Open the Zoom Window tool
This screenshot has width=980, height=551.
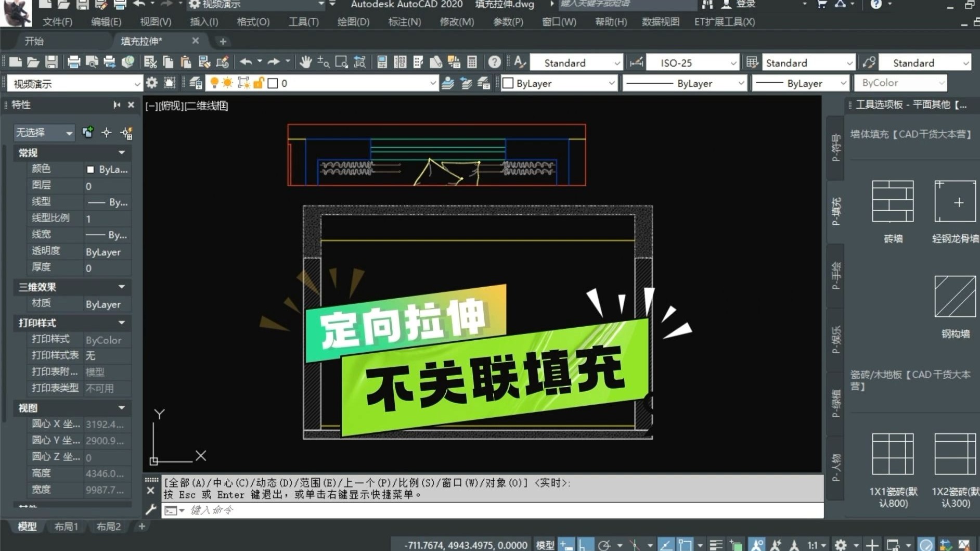[x=341, y=62]
